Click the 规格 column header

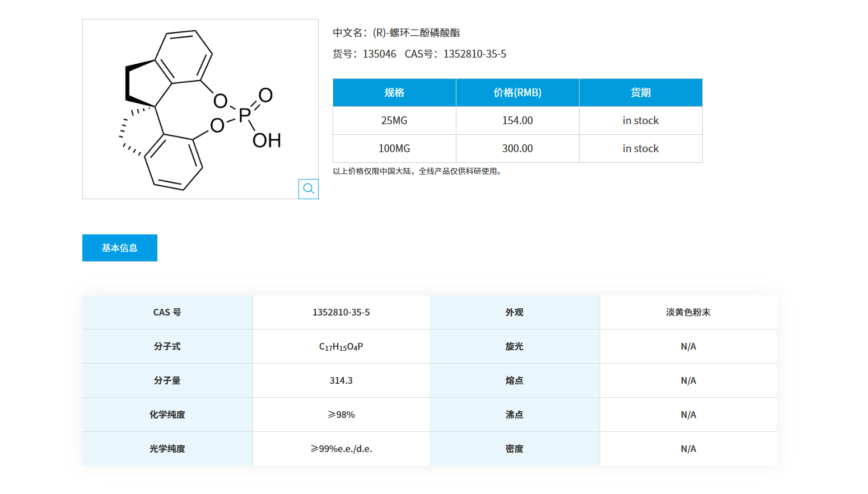(394, 92)
